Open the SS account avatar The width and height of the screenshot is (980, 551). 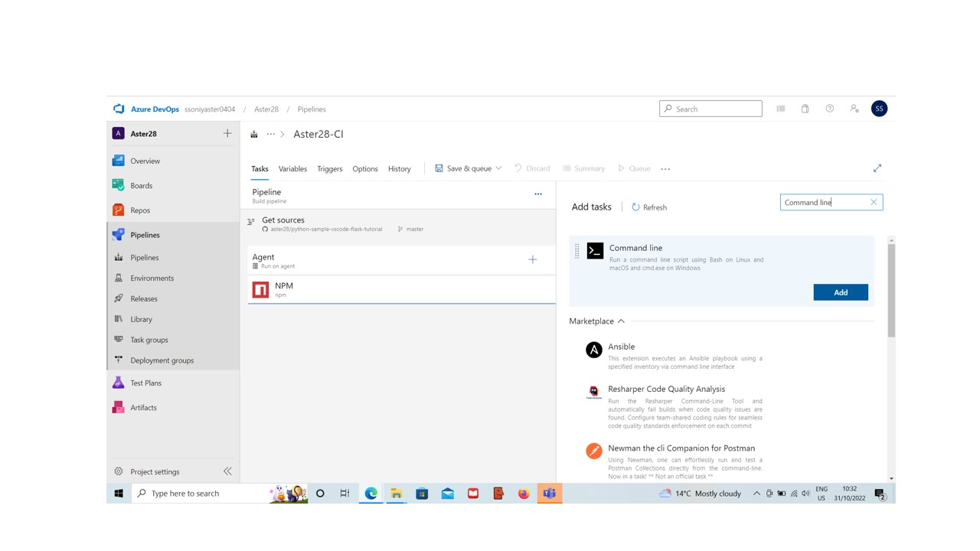tap(879, 109)
